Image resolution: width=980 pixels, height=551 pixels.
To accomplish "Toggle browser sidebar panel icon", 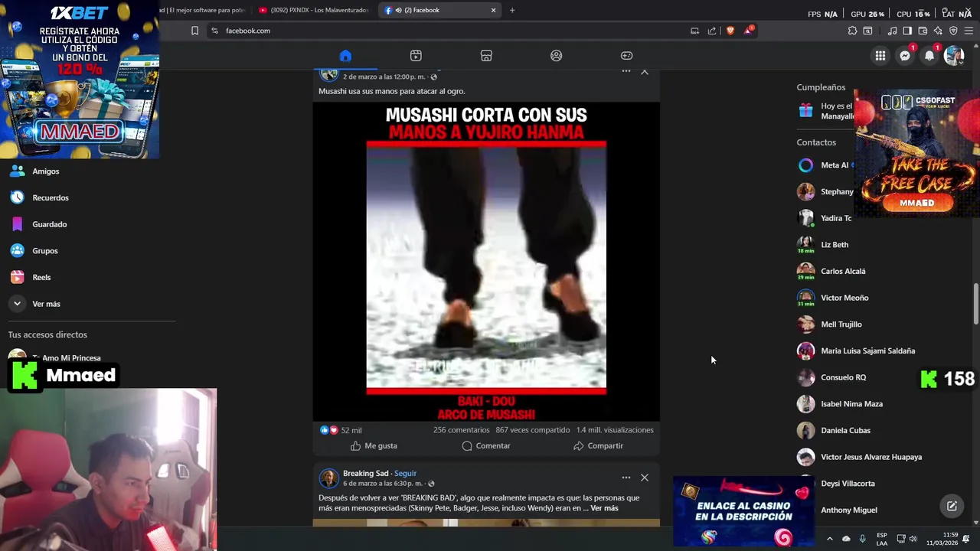I will coord(907,31).
